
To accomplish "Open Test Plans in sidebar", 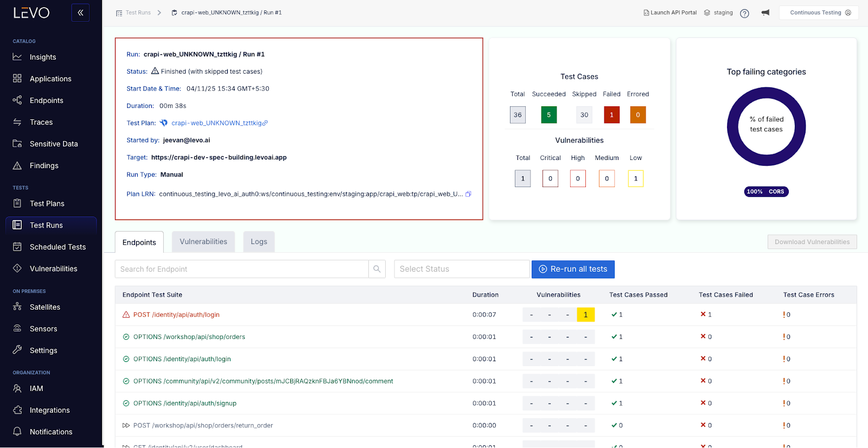I will 47,203.
